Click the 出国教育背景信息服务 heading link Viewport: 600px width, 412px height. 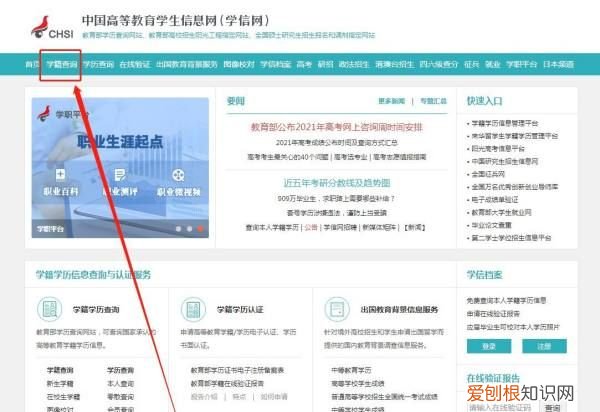[x=399, y=309]
